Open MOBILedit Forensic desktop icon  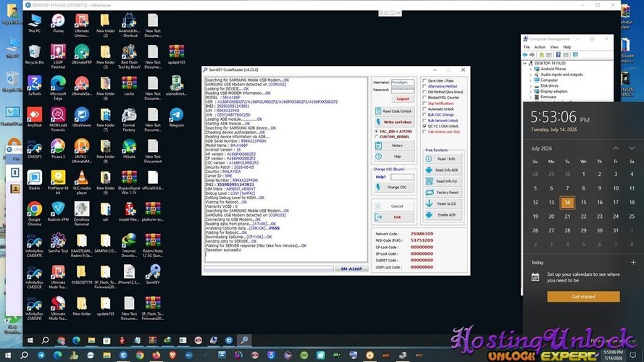[58, 119]
